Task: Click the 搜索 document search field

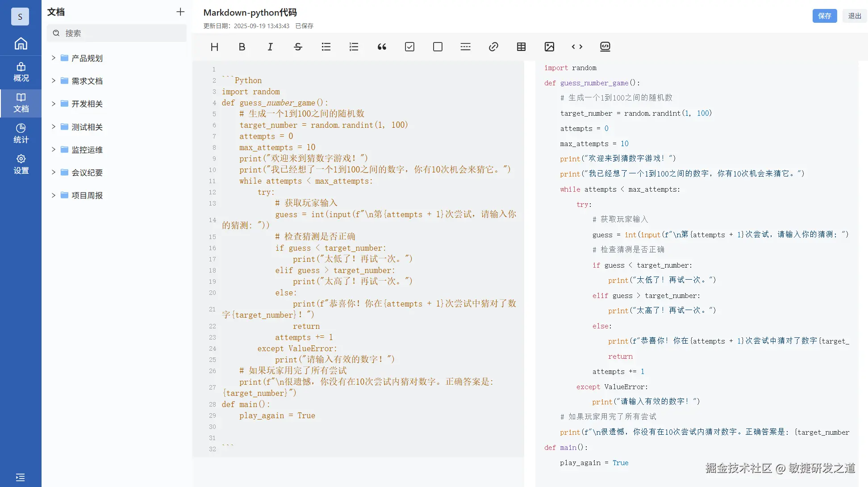Action: click(117, 33)
